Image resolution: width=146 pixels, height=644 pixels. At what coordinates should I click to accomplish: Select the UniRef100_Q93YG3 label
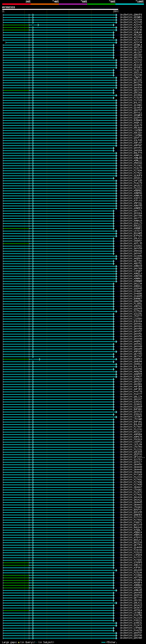(131, 412)
